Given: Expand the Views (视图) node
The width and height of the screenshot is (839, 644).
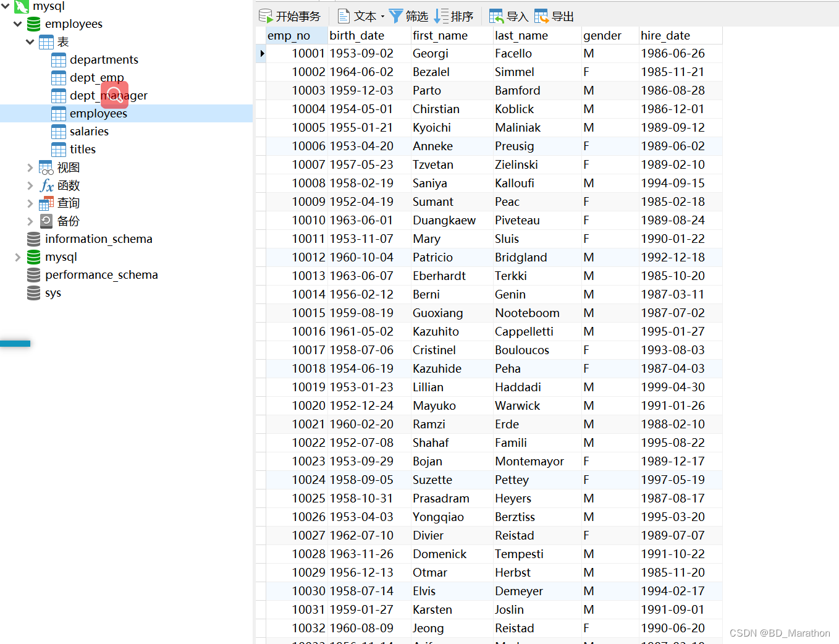Looking at the screenshot, I should click(30, 167).
